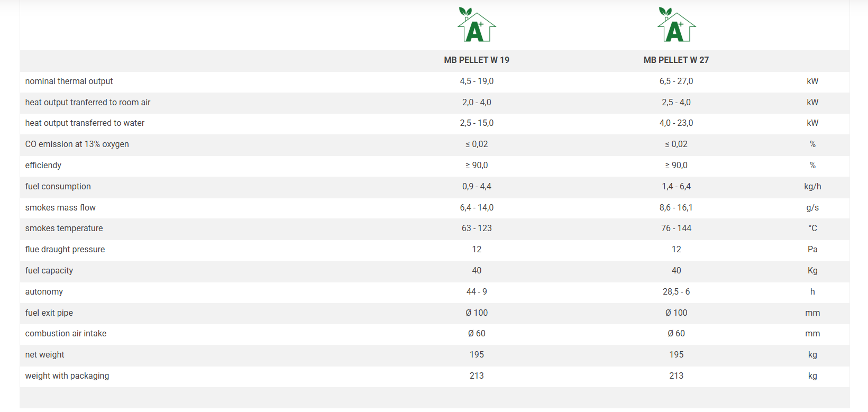Select the "CO emission at 13% oxygen" label
The width and height of the screenshot is (868, 412).
77,144
